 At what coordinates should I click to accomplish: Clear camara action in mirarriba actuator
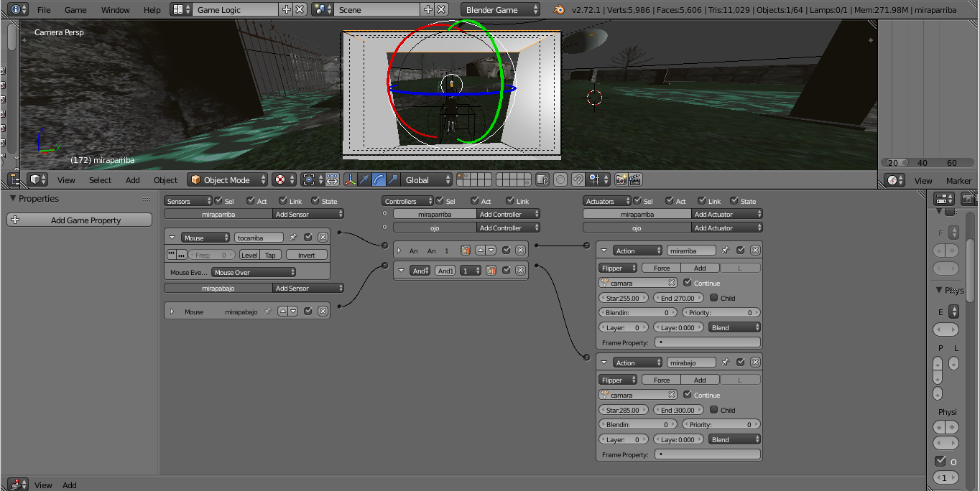coord(672,283)
